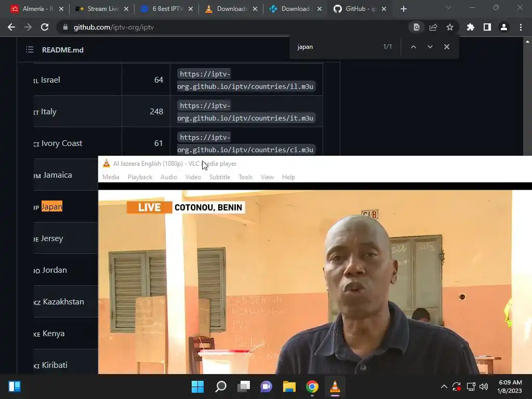Close the Almería tab

click(x=61, y=9)
